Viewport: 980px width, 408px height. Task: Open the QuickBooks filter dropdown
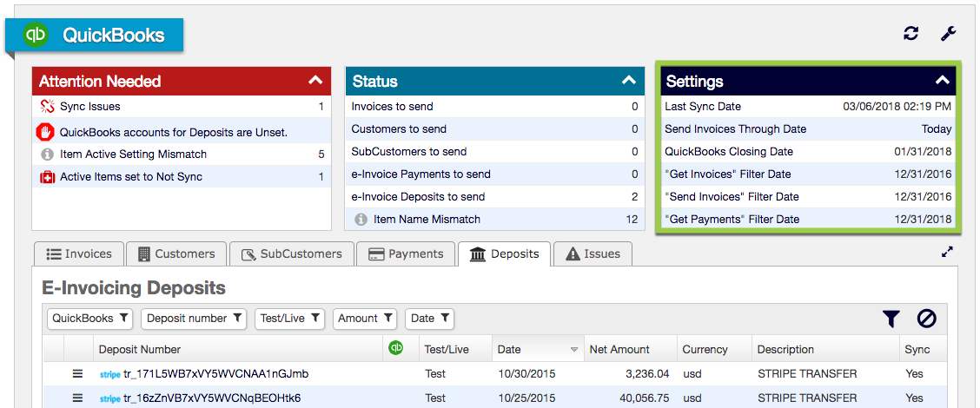click(90, 319)
